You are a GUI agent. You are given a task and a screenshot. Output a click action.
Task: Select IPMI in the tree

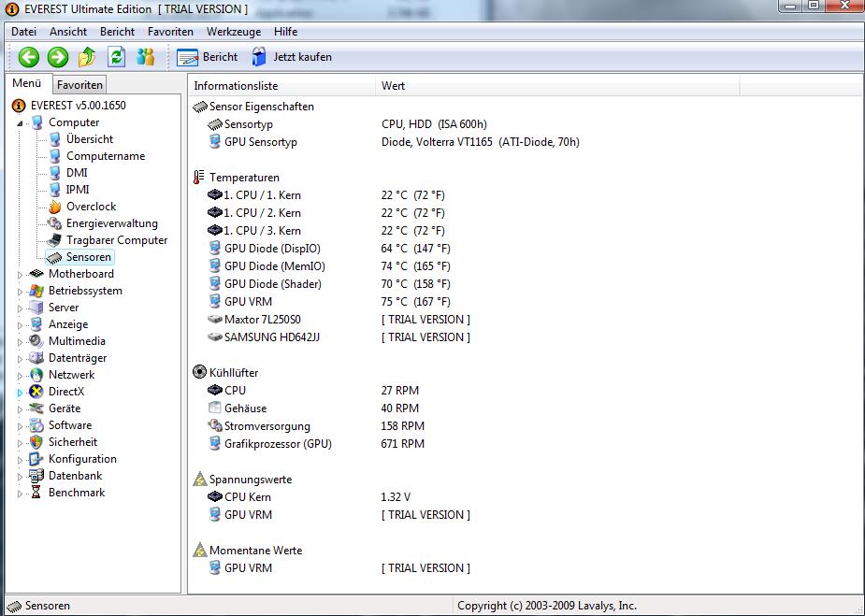tap(78, 190)
